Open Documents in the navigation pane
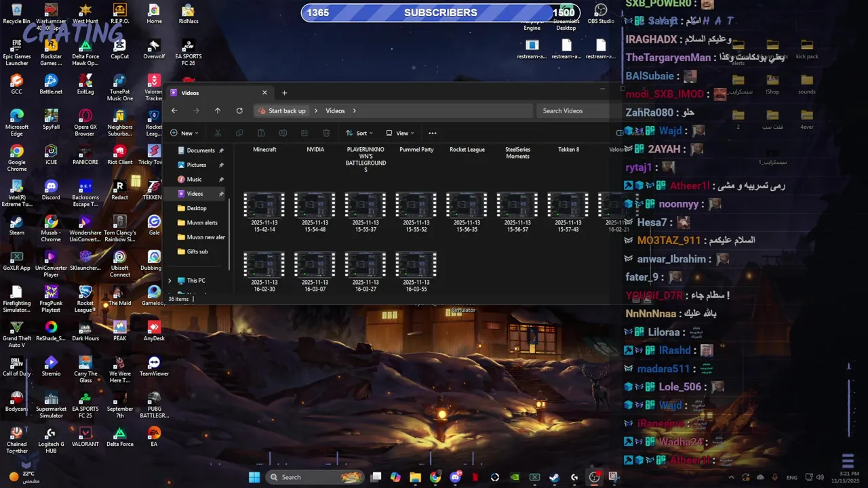Image resolution: width=868 pixels, height=488 pixels. pyautogui.click(x=200, y=150)
